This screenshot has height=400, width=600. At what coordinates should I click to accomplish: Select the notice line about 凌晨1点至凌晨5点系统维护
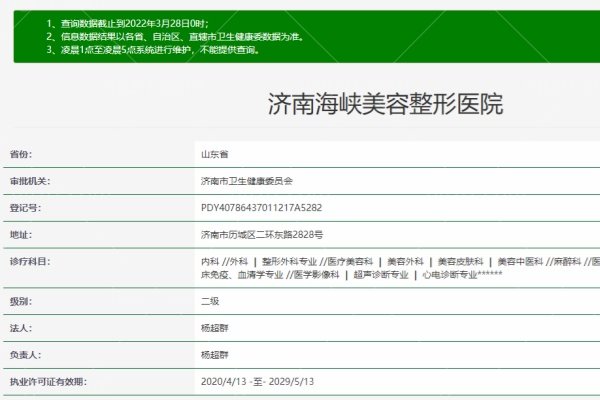coord(153,50)
